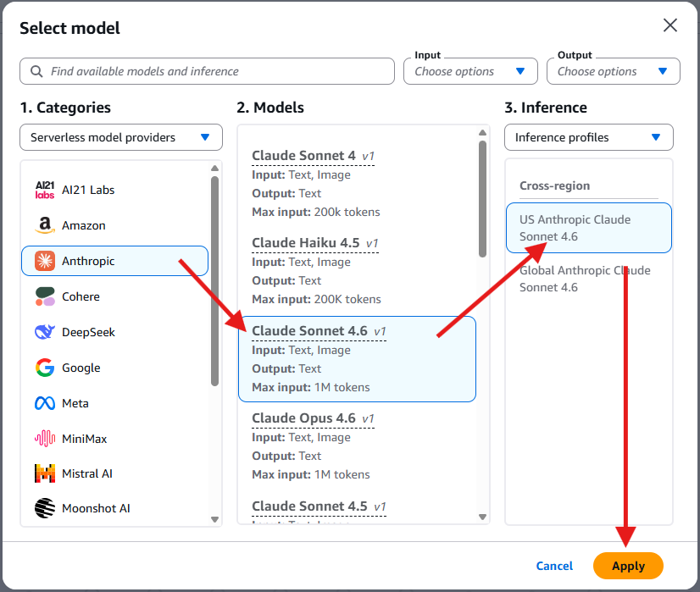
Task: Select the Google provider label
Action: 81,368
